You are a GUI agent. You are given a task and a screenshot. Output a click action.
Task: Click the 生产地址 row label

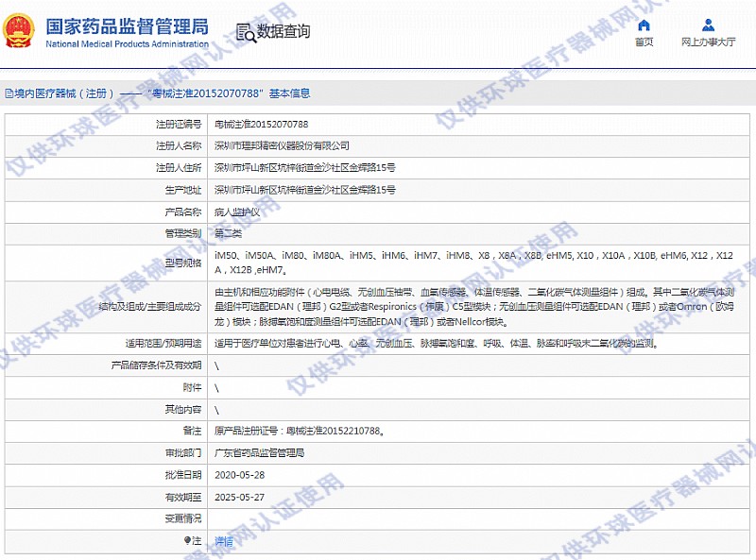click(183, 190)
